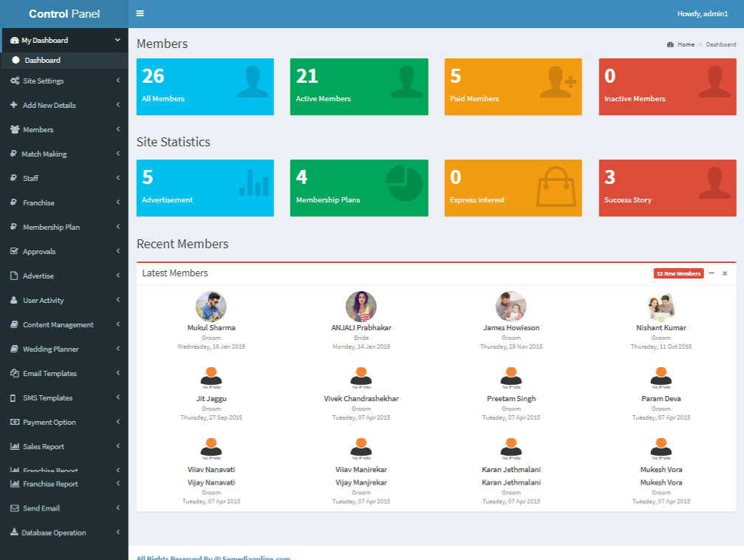
Task: Expand the Staff menu arrow
Action: (118, 177)
